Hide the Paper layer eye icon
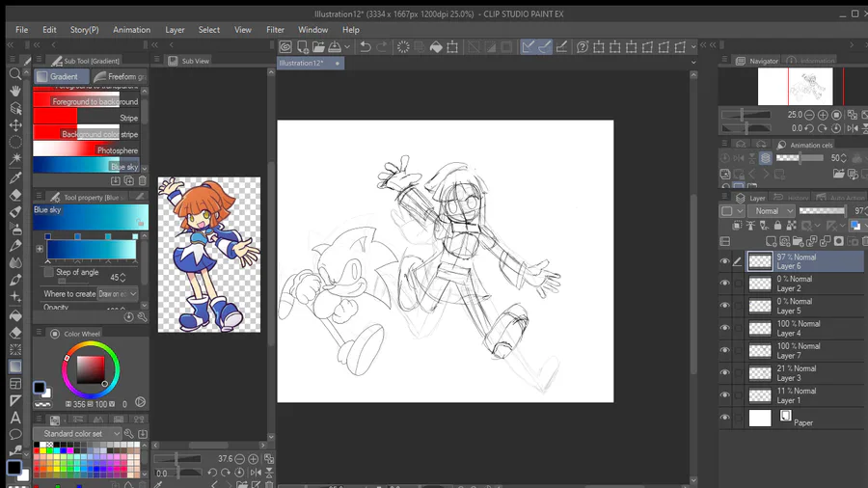The image size is (868, 488). pos(724,418)
